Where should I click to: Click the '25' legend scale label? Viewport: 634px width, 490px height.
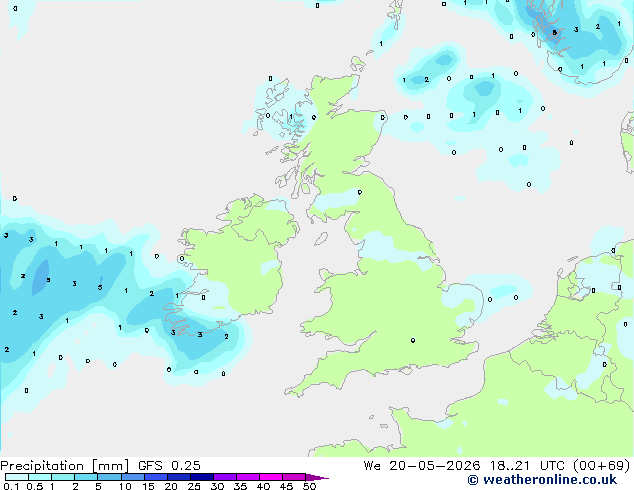tap(194, 486)
